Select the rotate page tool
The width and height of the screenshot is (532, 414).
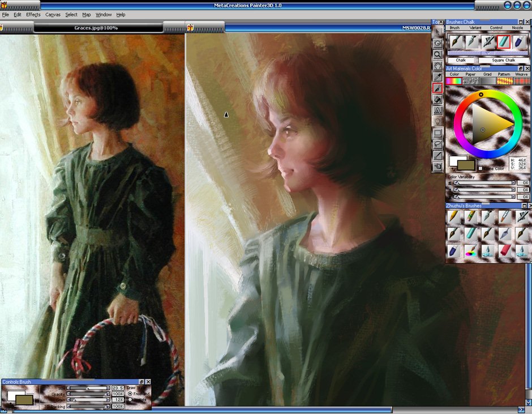tap(437, 43)
